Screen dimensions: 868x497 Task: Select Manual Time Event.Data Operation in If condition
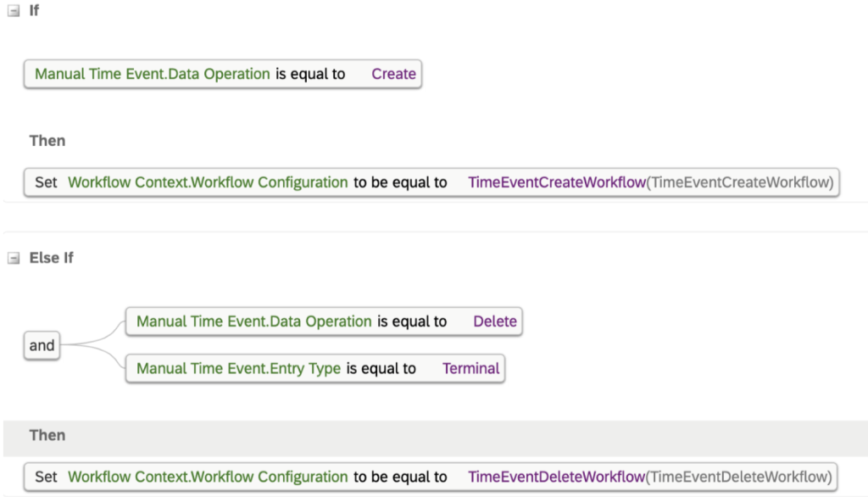click(x=153, y=74)
